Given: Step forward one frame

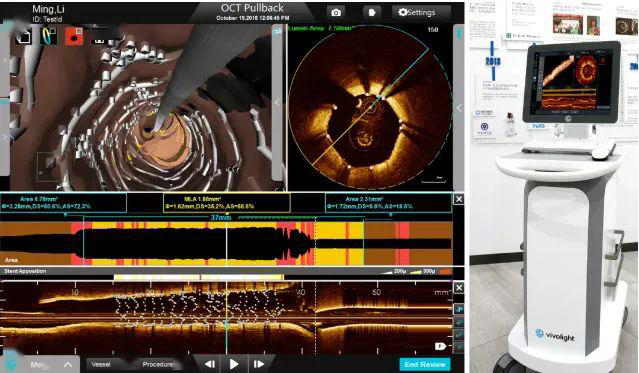Looking at the screenshot, I should coord(258,364).
